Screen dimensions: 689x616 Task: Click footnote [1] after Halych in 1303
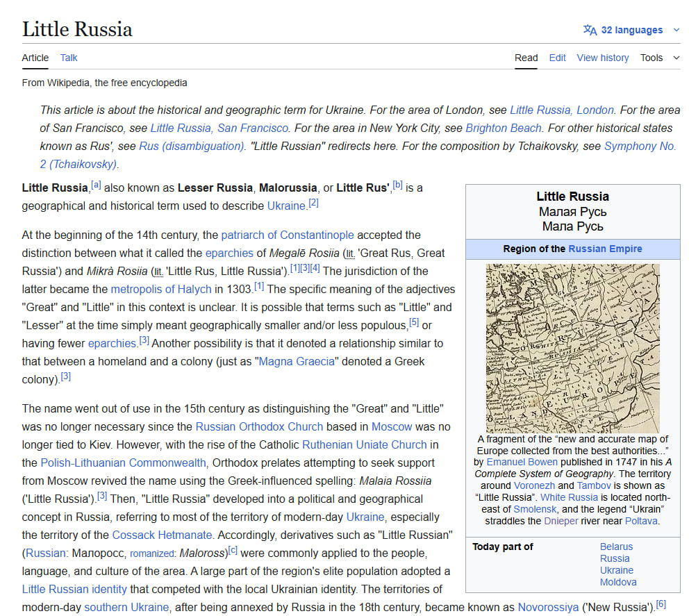[x=259, y=286]
